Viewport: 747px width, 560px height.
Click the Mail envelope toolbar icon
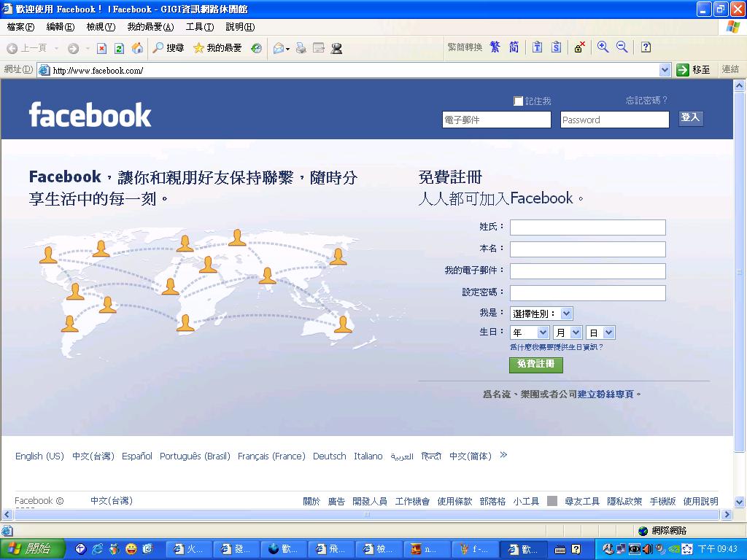(x=279, y=48)
